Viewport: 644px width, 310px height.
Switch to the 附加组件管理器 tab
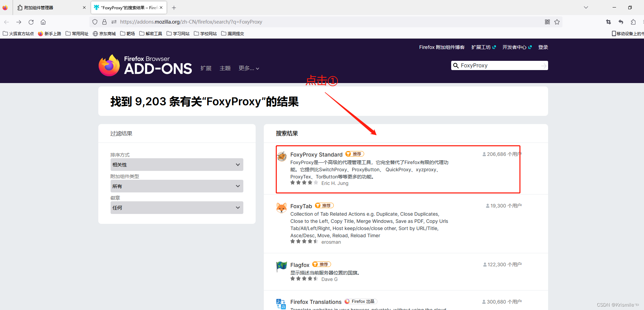click(51, 8)
